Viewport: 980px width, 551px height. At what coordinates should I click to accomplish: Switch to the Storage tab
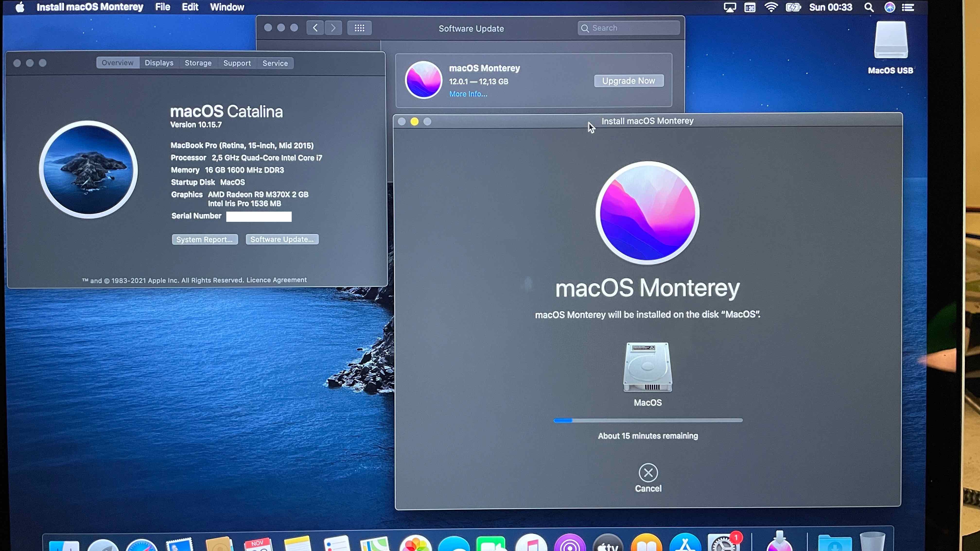198,63
